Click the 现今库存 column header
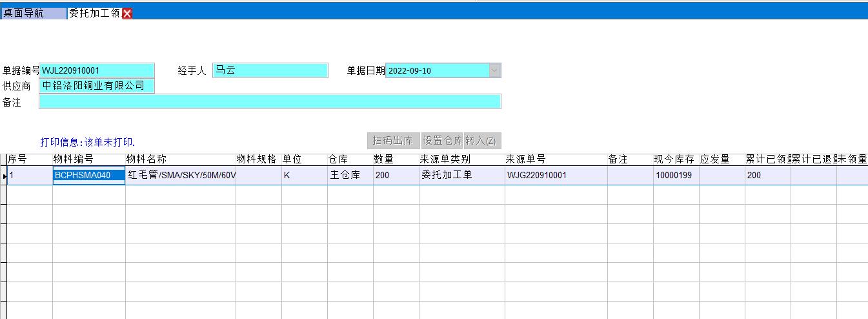Screen dimensions: 868x319 675,159
